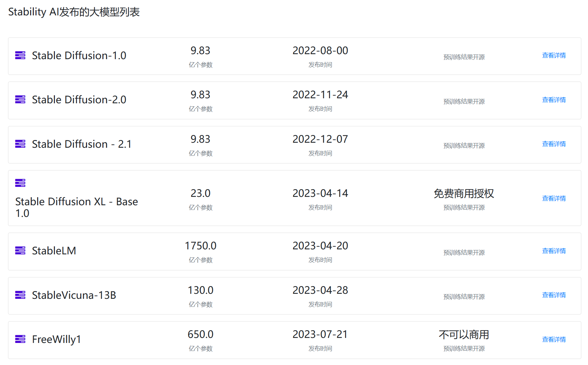
Task: Open 查看详情 for StableLM
Action: pyautogui.click(x=554, y=251)
